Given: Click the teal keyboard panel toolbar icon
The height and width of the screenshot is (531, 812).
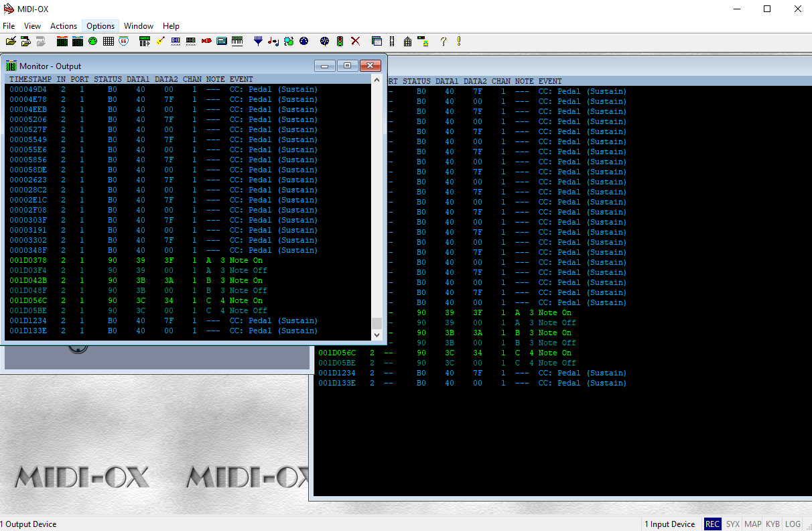Looking at the screenshot, I should [222, 41].
